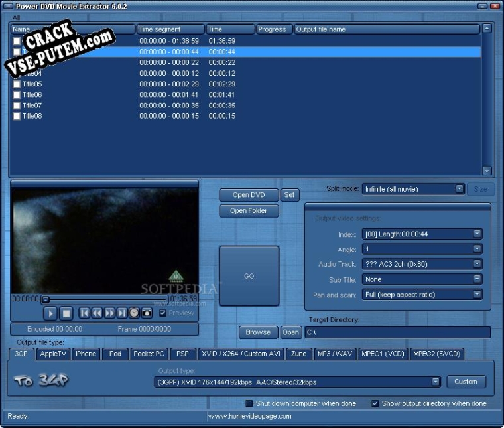Click the Progress column header

click(275, 29)
